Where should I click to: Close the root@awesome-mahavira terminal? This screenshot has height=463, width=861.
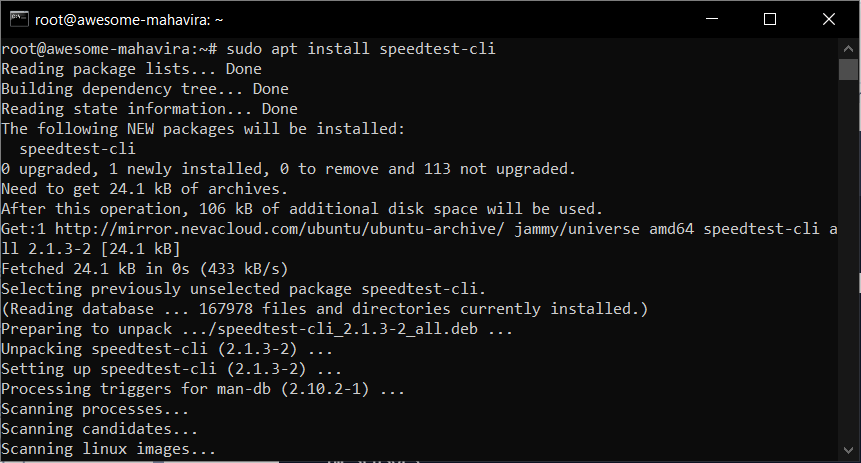coord(829,19)
